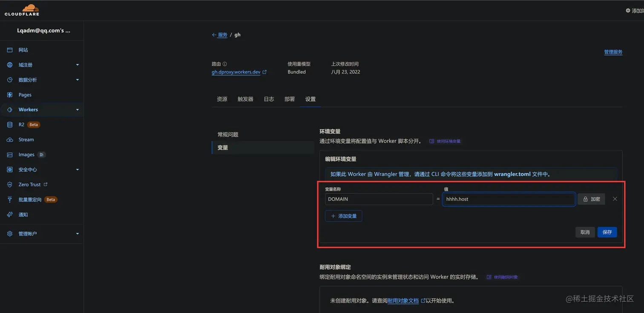This screenshot has width=644, height=313.
Task: Click external link icon beside gh.dproxy.workers.dev
Action: [x=264, y=72]
